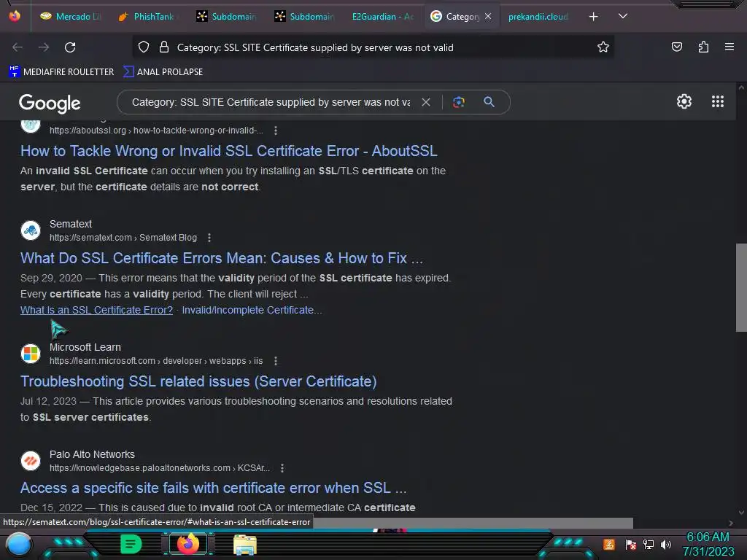Open more options for the Microsoft Learn result
This screenshot has width=747, height=560.
[275, 361]
